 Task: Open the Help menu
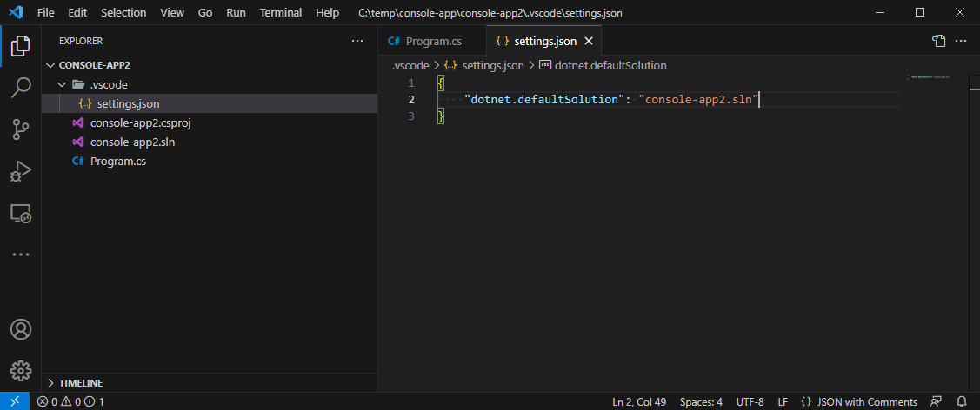328,12
